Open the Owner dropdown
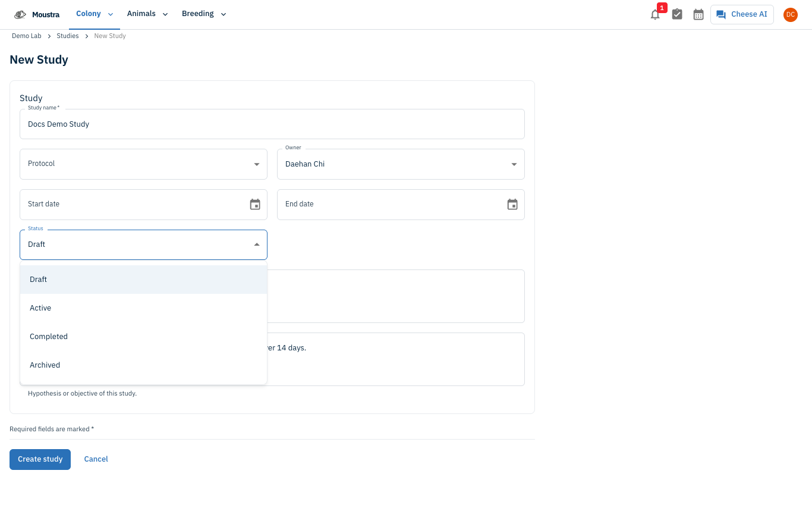The height and width of the screenshot is (508, 812). tap(401, 164)
